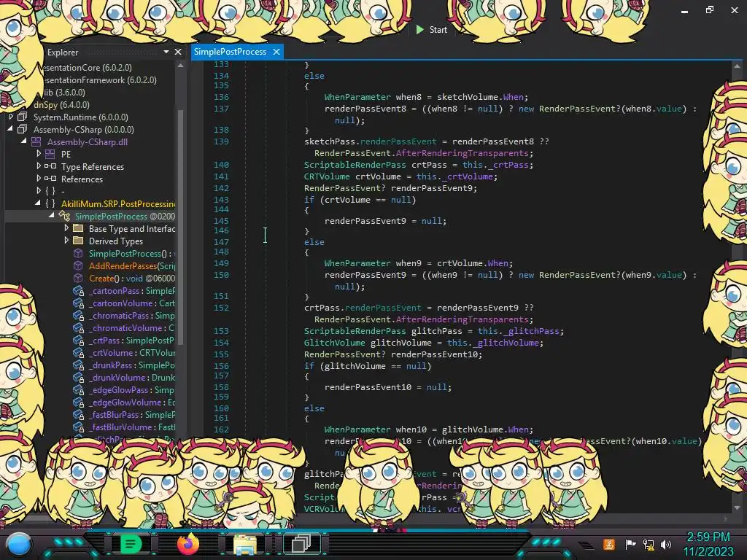Screen dimensions: 747x560
Task: Click the AkilliMum namespace braces icon
Action: click(50, 203)
